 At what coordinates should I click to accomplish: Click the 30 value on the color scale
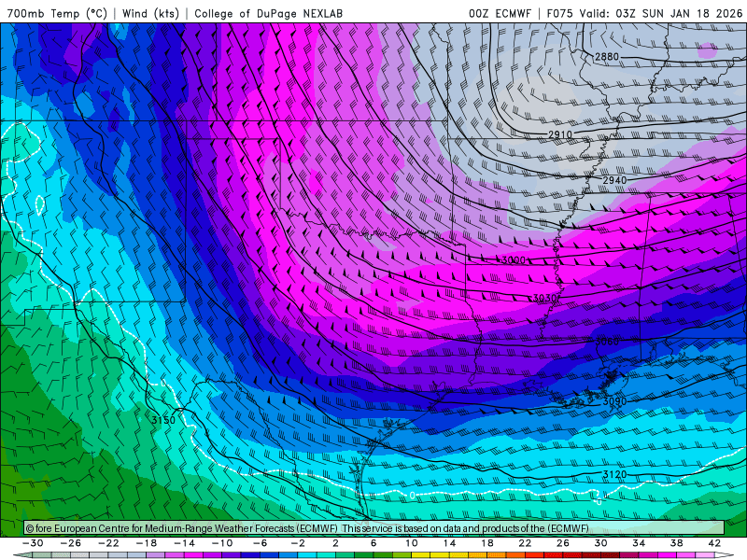(x=600, y=543)
